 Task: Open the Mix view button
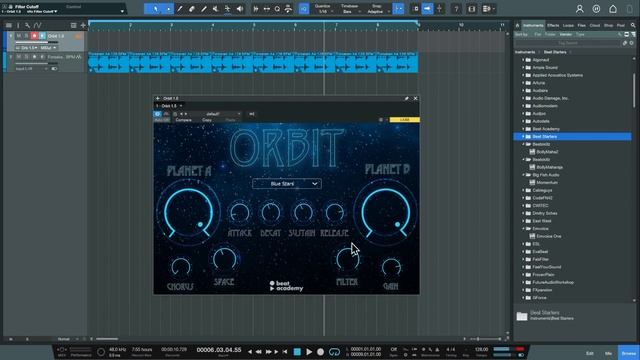pyautogui.click(x=609, y=353)
